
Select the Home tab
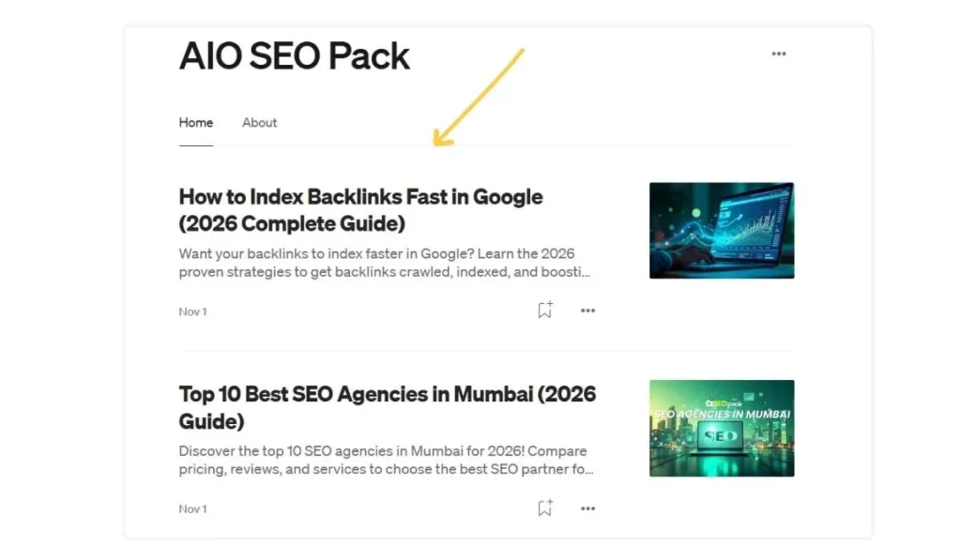[195, 122]
